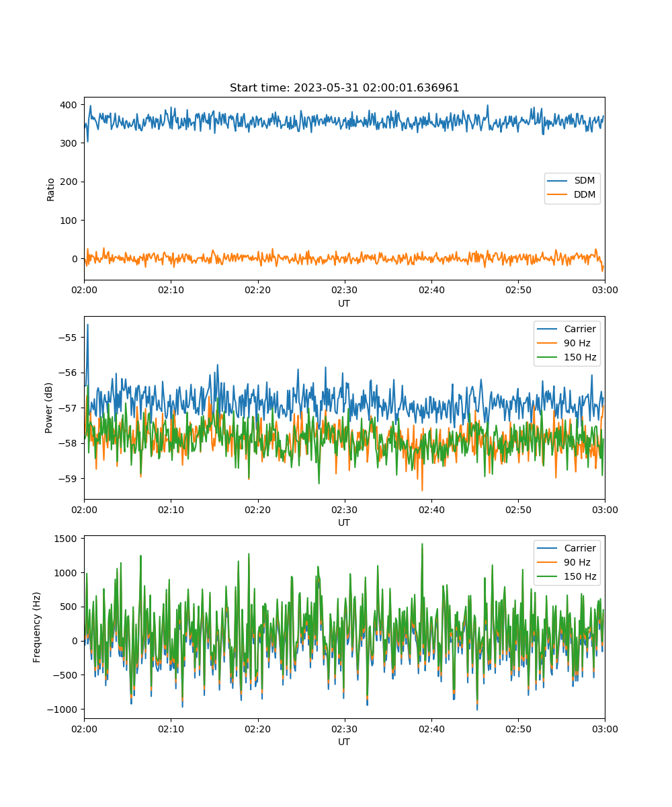Viewport: 672px width, 807px height.
Task: Click '90 Hz' in the Frequency plot legend
Action: (x=577, y=562)
